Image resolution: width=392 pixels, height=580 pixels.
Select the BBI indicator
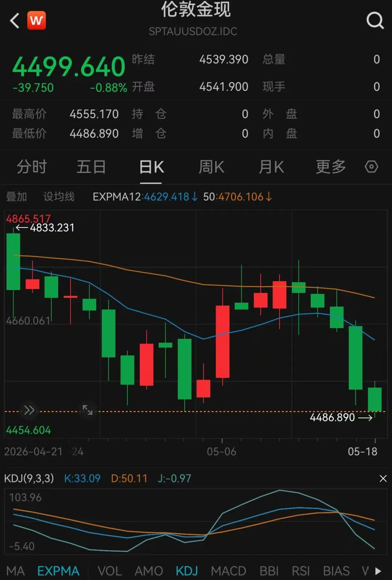pos(269,571)
